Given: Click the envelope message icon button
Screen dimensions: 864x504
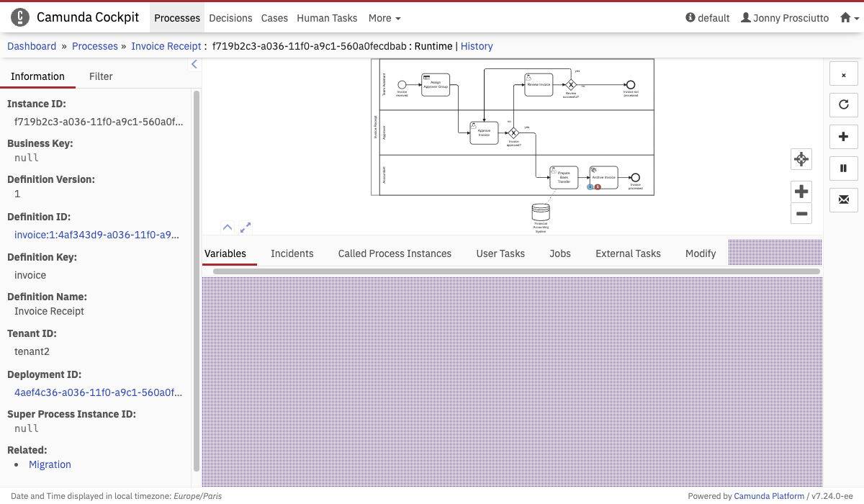Looking at the screenshot, I should pos(844,199).
